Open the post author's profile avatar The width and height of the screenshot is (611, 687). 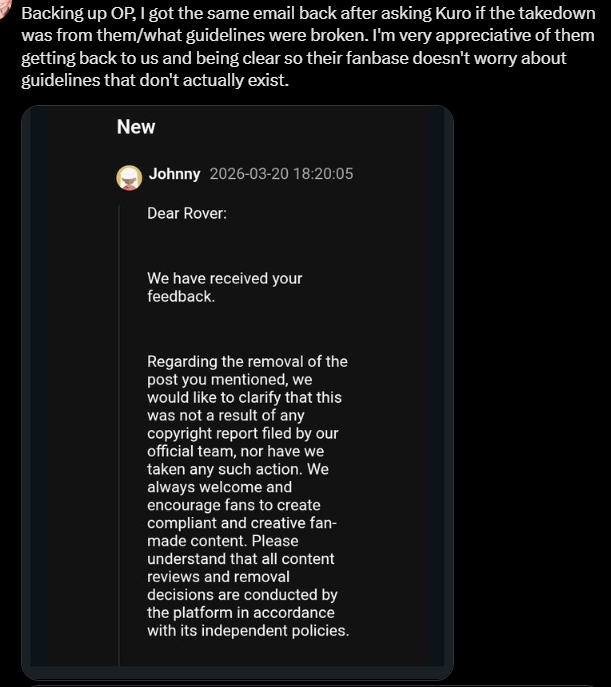[x=4, y=7]
